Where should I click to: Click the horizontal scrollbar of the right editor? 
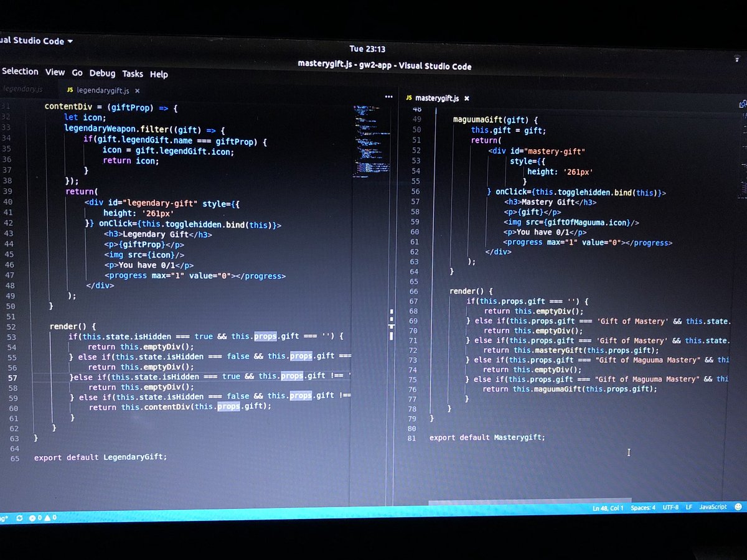(529, 502)
